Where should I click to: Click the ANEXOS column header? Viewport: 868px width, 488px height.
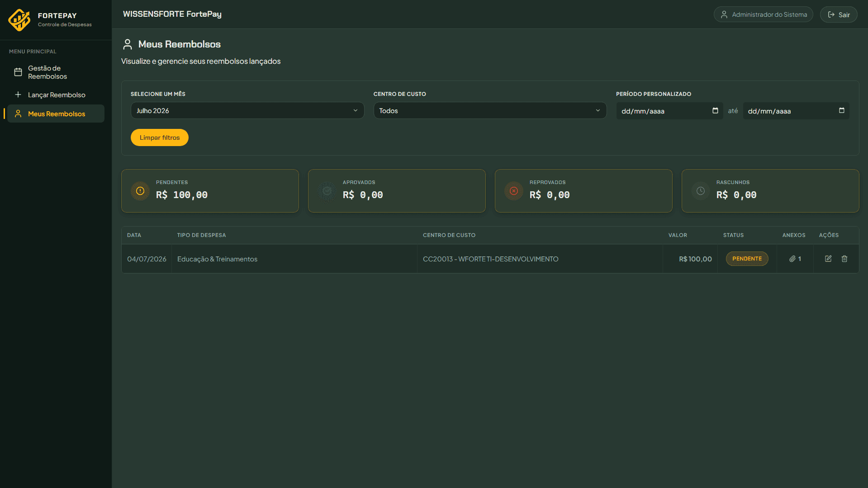point(794,235)
